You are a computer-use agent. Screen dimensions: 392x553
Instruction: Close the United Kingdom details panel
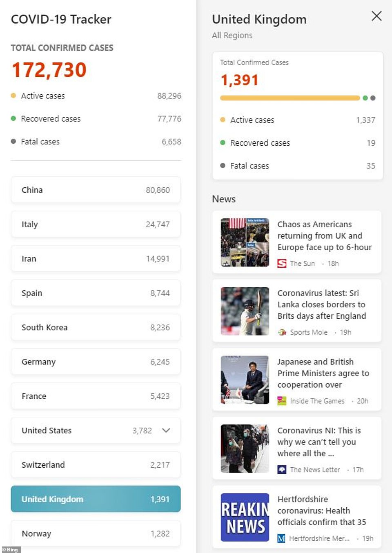[x=376, y=16]
